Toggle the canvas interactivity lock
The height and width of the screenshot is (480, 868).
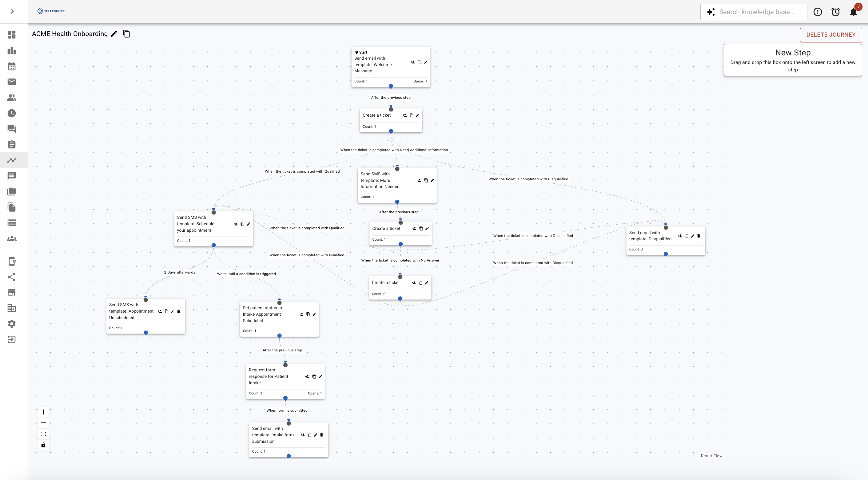(x=43, y=445)
